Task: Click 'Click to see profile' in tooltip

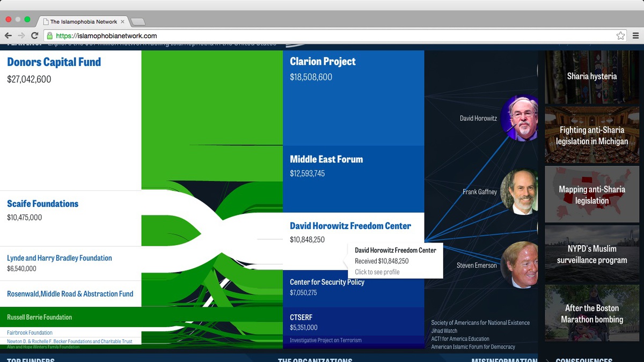Action: point(377,272)
